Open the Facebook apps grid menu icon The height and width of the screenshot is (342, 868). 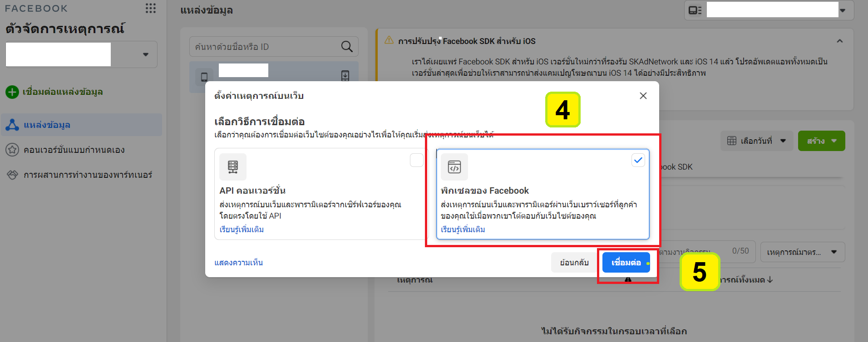click(151, 8)
